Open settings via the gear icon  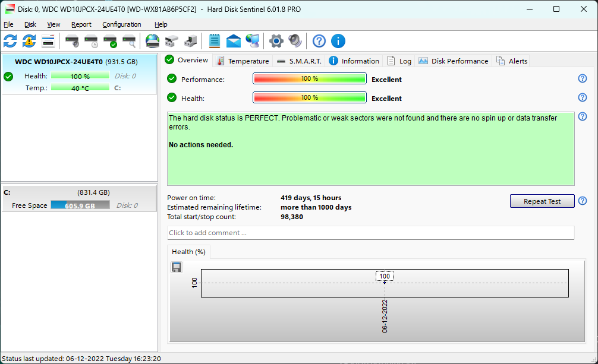(x=276, y=41)
